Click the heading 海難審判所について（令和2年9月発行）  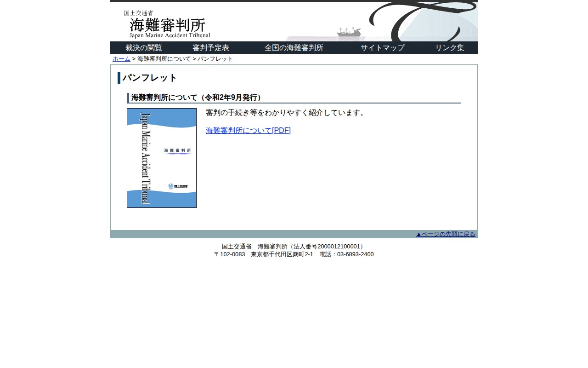[198, 98]
